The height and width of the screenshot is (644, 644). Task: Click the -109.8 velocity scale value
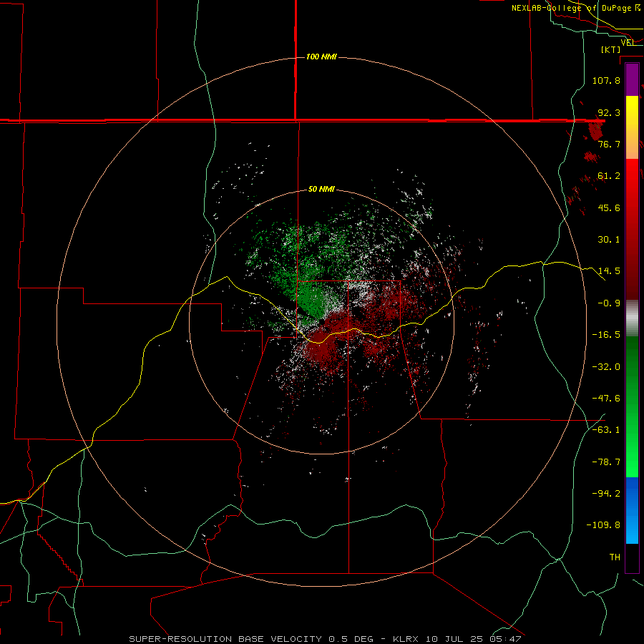[603, 525]
